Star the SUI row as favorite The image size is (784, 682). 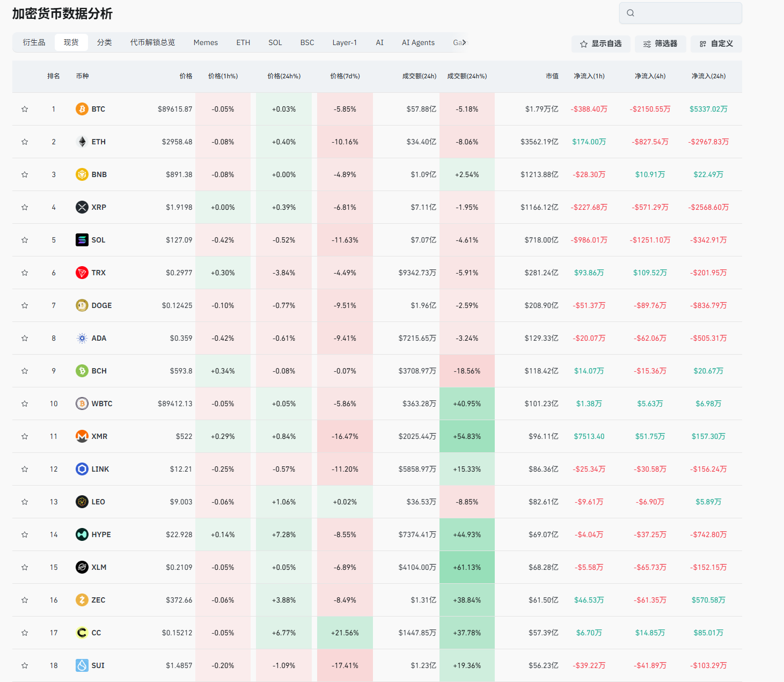(x=25, y=665)
